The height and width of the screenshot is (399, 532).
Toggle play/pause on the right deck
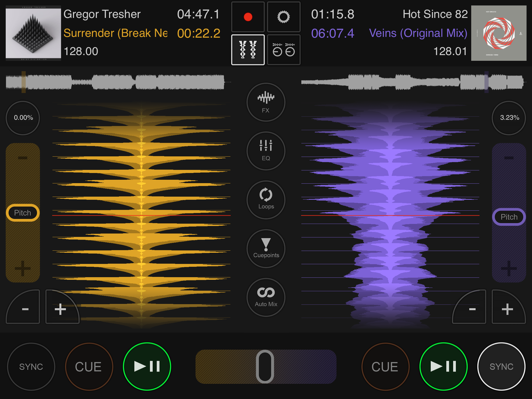pyautogui.click(x=443, y=367)
